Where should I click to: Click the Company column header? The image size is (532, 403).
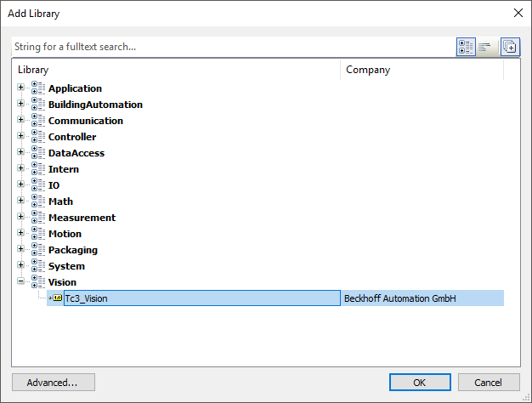click(422, 70)
